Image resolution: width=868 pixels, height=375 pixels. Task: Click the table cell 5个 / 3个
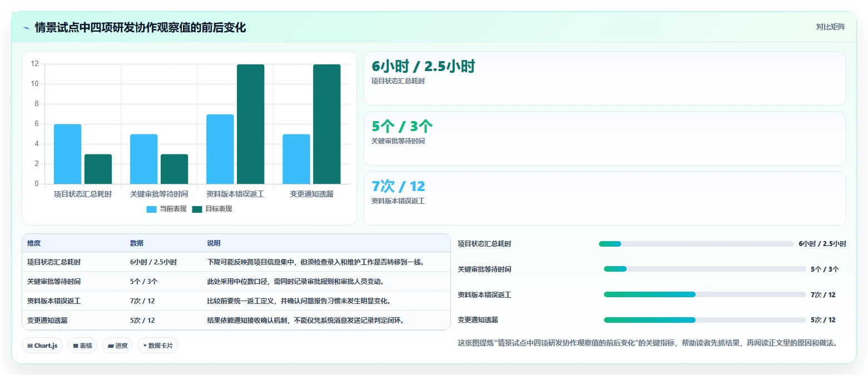[144, 281]
